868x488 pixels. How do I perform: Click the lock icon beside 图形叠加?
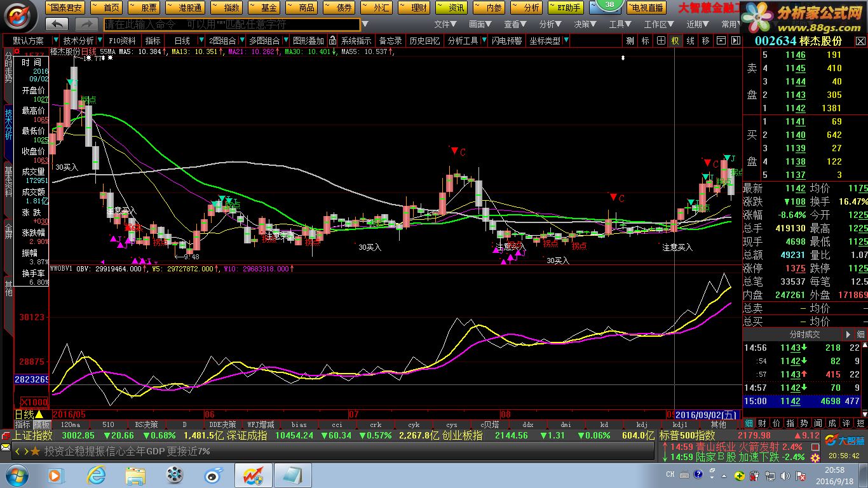point(332,41)
